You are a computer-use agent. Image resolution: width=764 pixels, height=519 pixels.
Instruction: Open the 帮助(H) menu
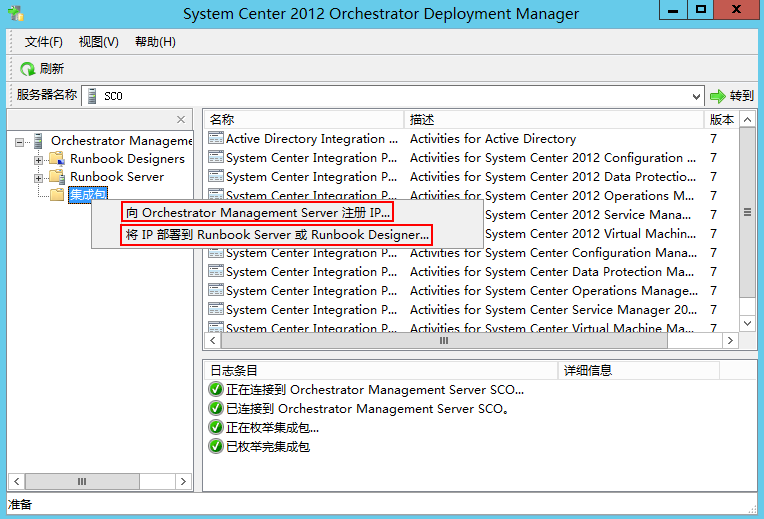point(155,42)
